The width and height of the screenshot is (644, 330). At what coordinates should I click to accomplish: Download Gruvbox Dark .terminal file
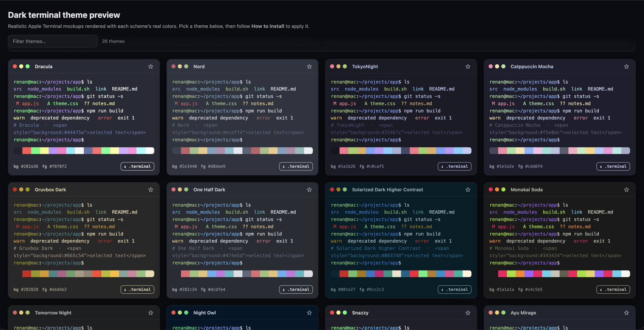click(x=137, y=289)
